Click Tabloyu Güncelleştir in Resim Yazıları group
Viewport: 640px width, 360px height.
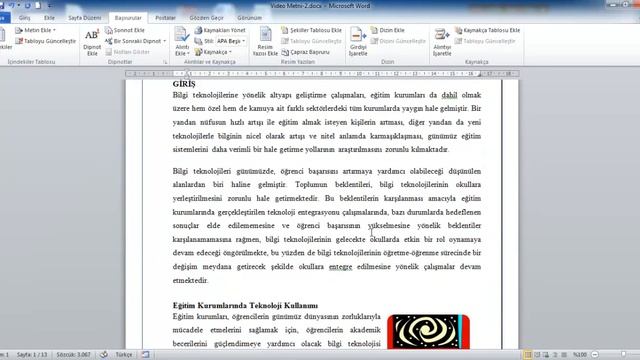[311, 41]
